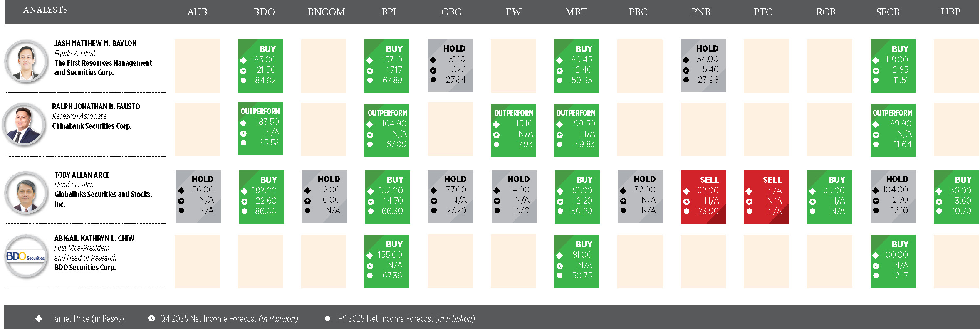The width and height of the screenshot is (980, 330).
Task: Click Ralph Jonathan B. Fausto's portrait photo
Action: coord(24,125)
